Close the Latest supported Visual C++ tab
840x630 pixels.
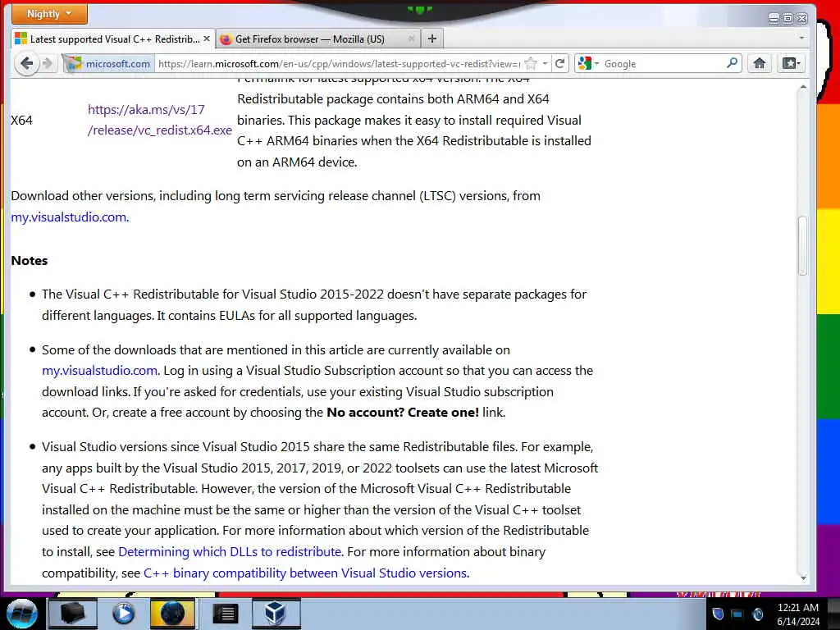206,39
